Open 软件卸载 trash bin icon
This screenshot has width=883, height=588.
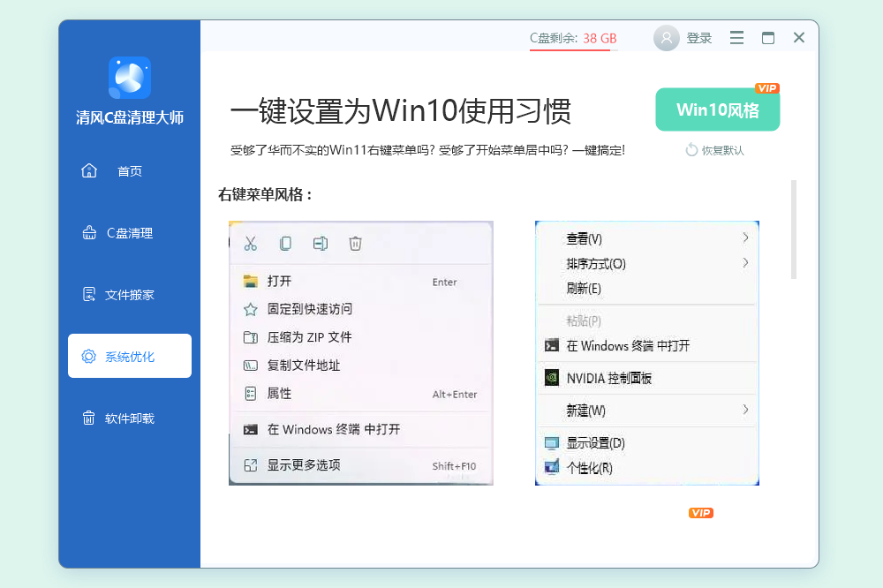pyautogui.click(x=89, y=418)
